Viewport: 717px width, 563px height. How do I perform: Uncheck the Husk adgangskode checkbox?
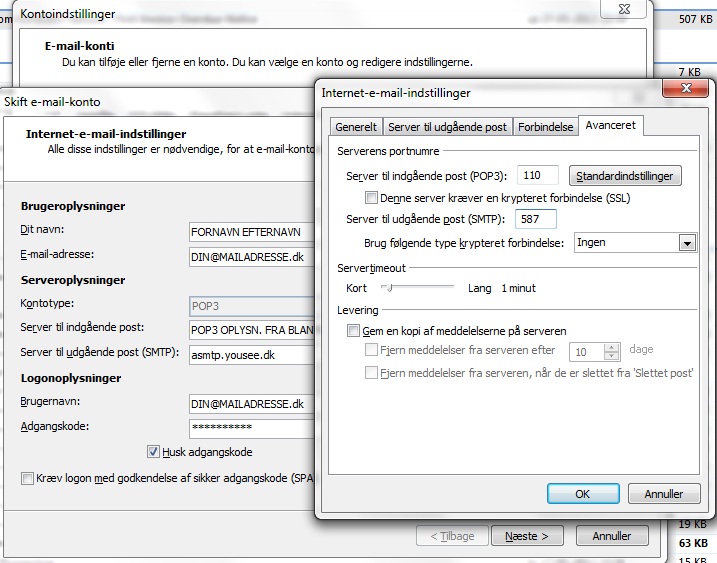pyautogui.click(x=153, y=451)
